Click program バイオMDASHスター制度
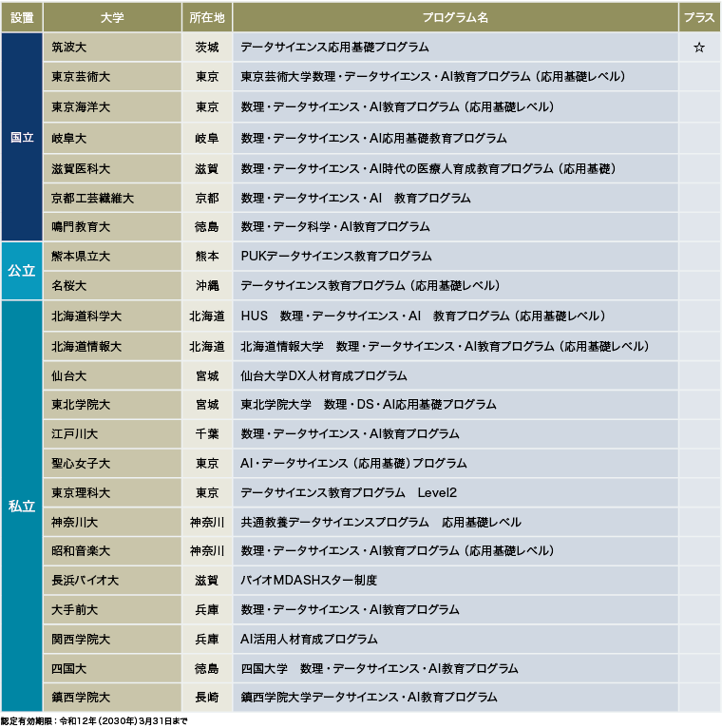The width and height of the screenshot is (722, 728). [309, 581]
